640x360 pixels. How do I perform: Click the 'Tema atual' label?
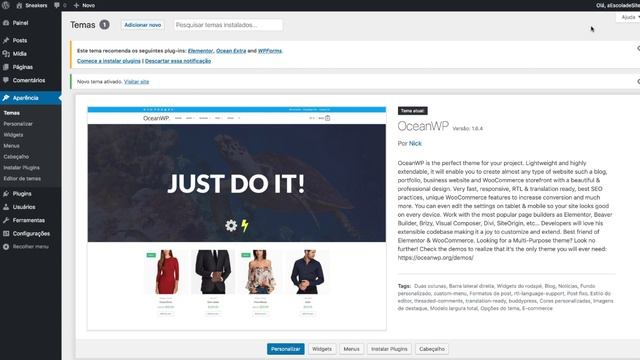413,111
